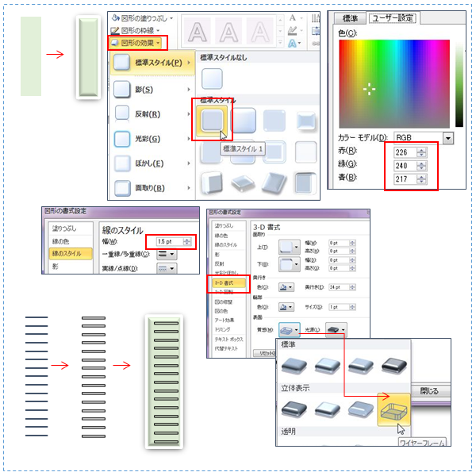The width and height of the screenshot is (476, 476).
Task: Select アート効果 in the 3-D dialog list
Action: pyautogui.click(x=225, y=320)
